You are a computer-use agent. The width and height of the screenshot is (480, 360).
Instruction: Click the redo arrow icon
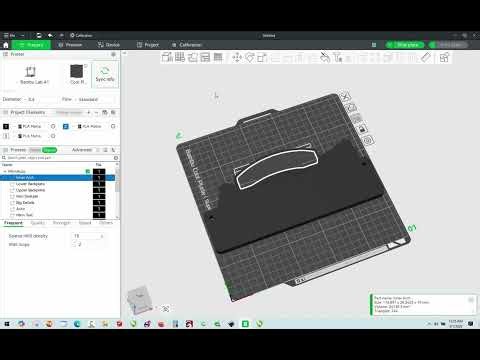pos(61,35)
